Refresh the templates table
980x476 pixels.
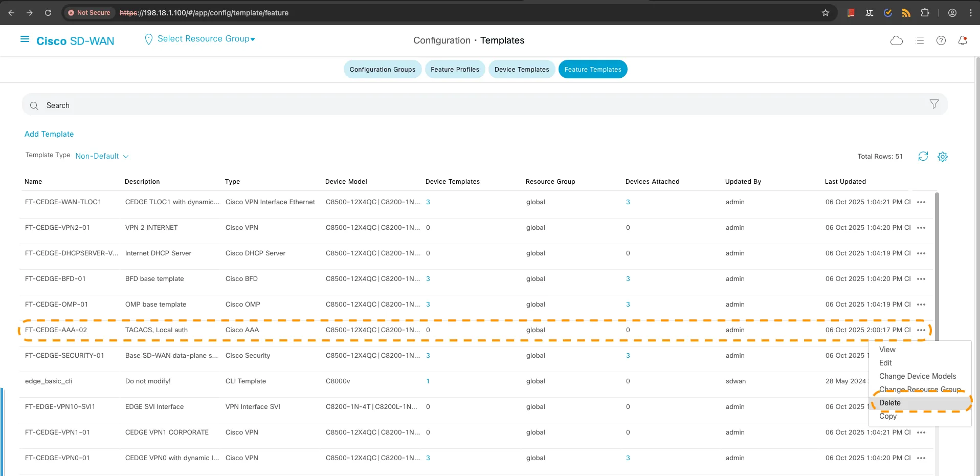(x=923, y=157)
